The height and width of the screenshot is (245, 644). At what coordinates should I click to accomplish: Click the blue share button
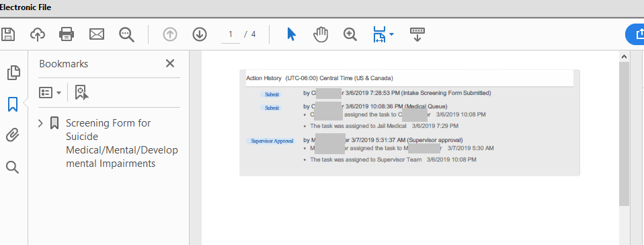(635, 34)
